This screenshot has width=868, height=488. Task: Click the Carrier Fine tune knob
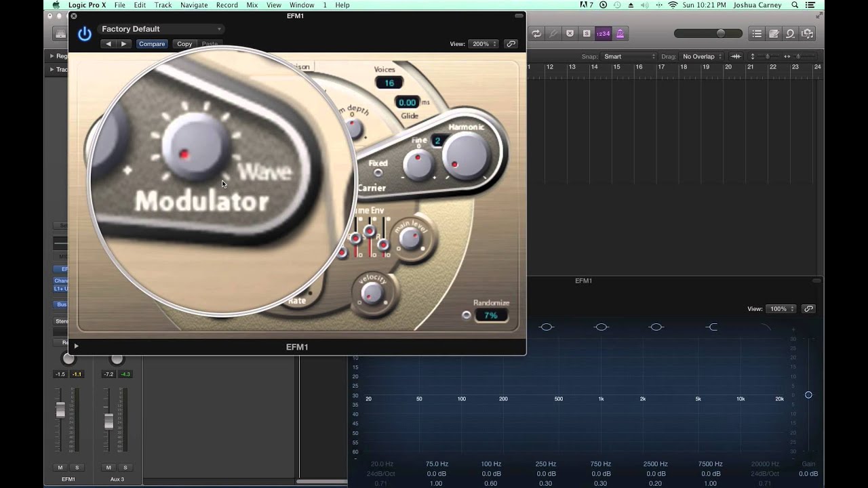pyautogui.click(x=418, y=165)
